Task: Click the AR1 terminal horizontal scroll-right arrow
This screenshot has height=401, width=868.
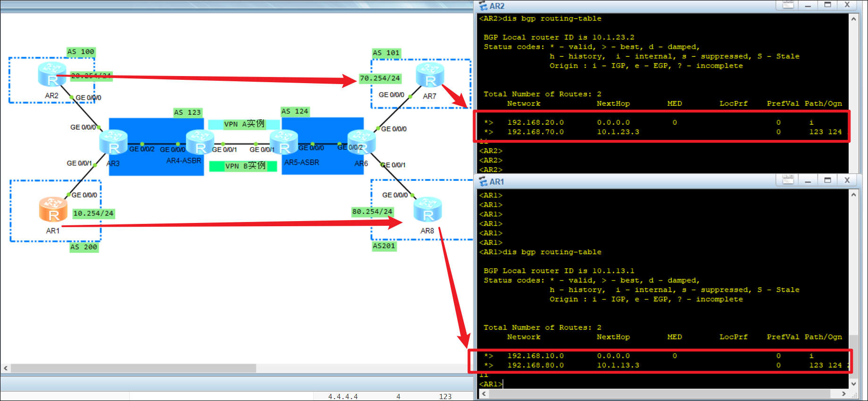Action: 844,393
